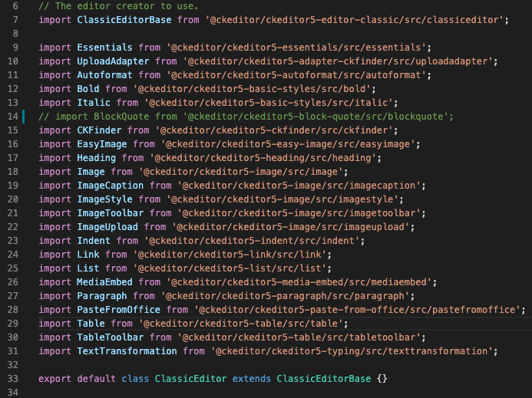Screen dimensions: 532x398
Task: Click the TextTransformation identifier
Action: point(127,351)
